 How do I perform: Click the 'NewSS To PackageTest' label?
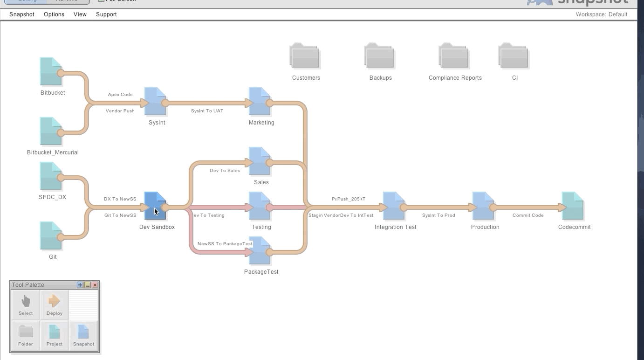pyautogui.click(x=225, y=244)
